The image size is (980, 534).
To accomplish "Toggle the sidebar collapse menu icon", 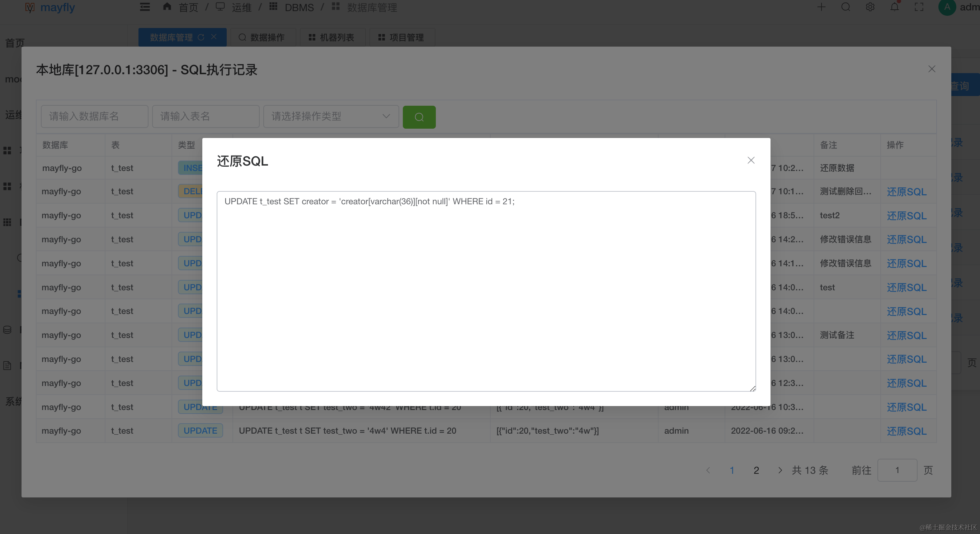I will point(145,7).
